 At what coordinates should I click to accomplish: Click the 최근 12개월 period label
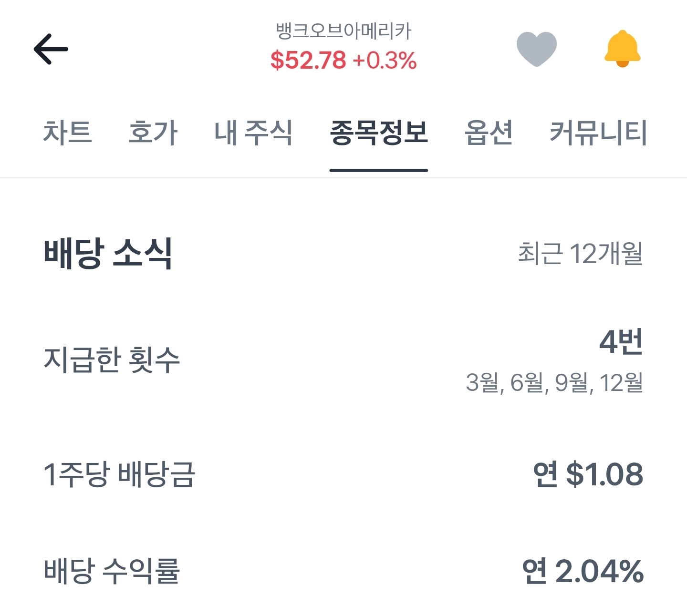(x=580, y=253)
